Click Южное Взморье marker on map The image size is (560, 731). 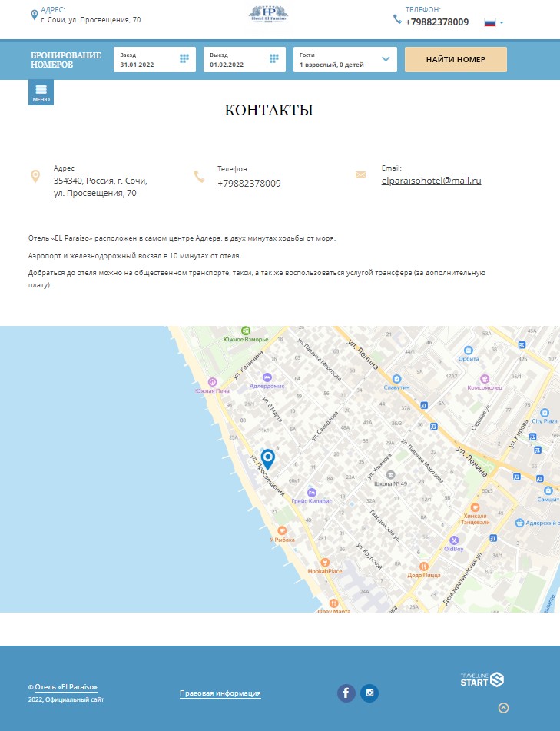click(246, 331)
